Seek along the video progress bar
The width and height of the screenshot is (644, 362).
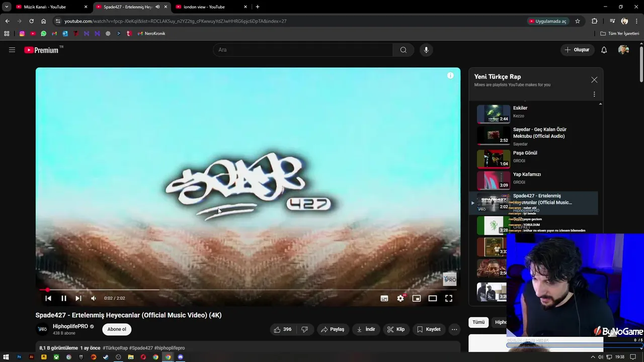pos(248,290)
